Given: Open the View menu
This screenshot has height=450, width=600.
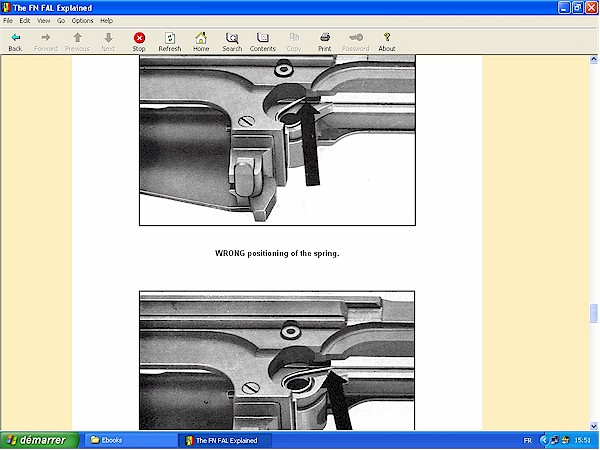Looking at the screenshot, I should pos(44,21).
